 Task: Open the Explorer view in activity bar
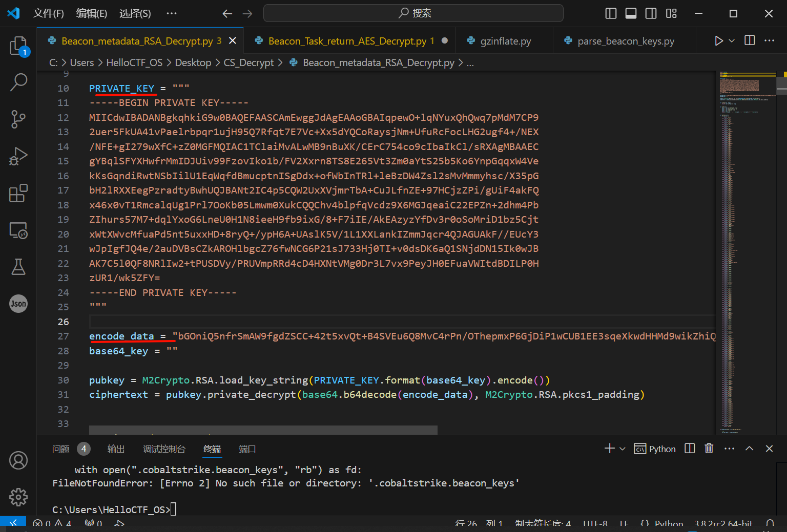(18, 46)
